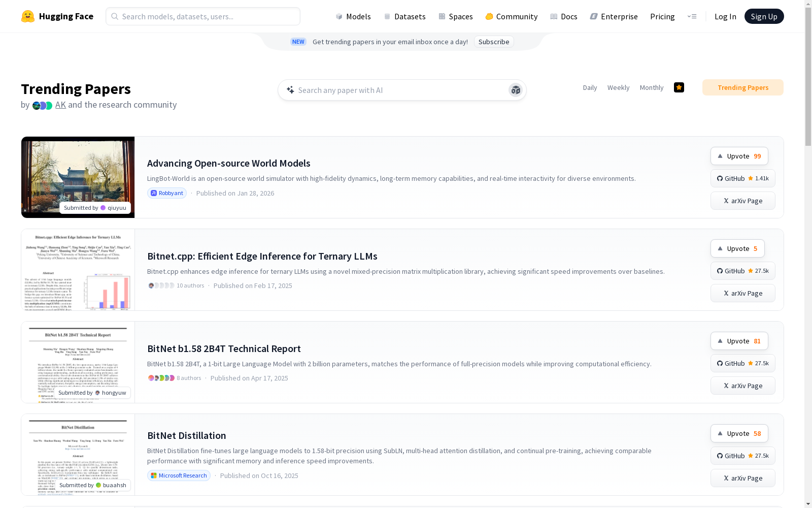Open the Advancing Open-source World Models title
The height and width of the screenshot is (508, 812).
(x=229, y=163)
